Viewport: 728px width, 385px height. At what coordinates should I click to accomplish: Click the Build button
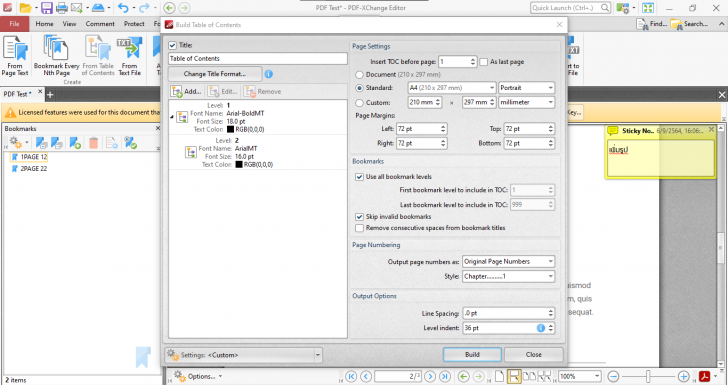(472, 354)
